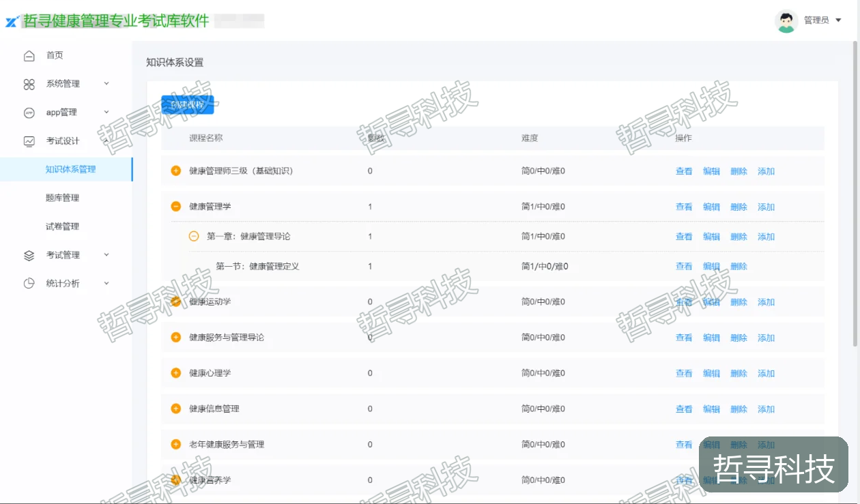Screen dimensions: 860x504
Task: Click the 统计分析 pie chart icon
Action: tap(29, 284)
